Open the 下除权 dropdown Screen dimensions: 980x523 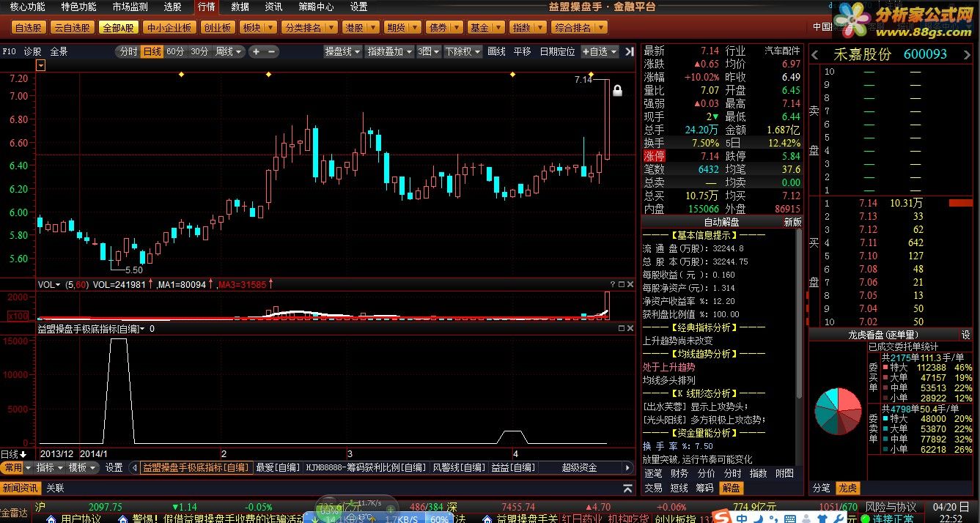coord(463,51)
